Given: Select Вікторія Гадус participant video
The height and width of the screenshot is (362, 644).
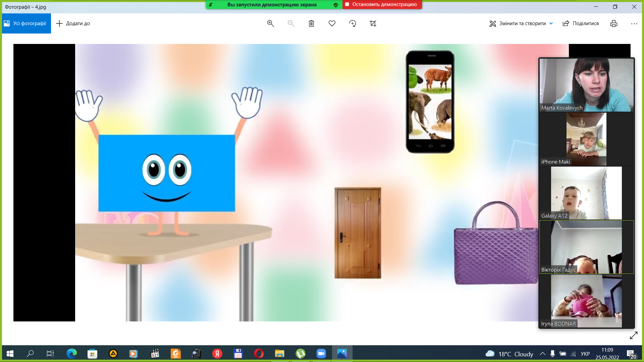Looking at the screenshot, I should [587, 247].
